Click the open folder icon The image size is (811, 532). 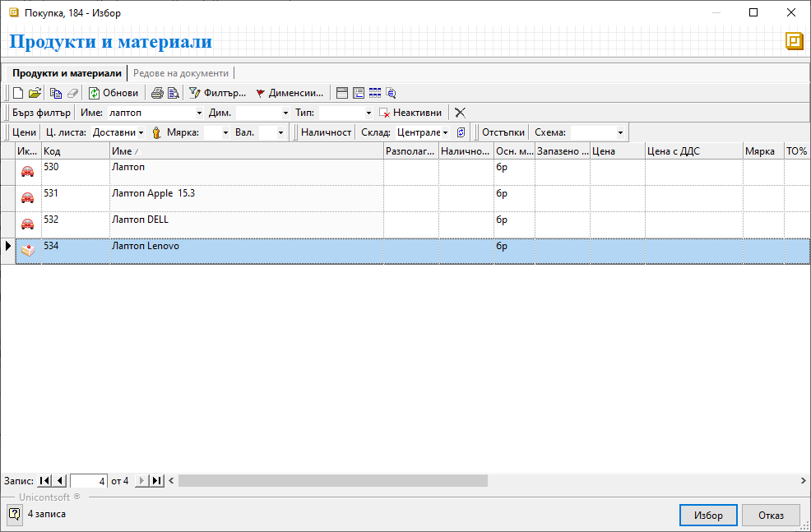click(35, 93)
